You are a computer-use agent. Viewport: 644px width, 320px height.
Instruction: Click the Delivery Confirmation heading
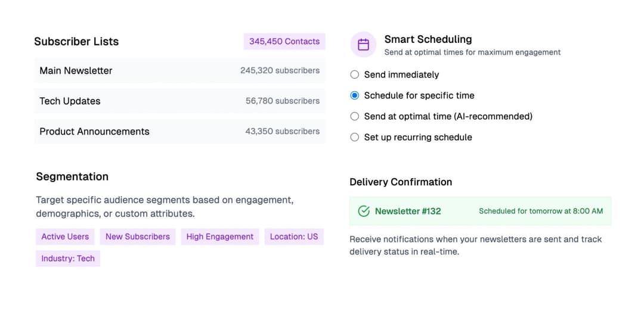coord(401,182)
